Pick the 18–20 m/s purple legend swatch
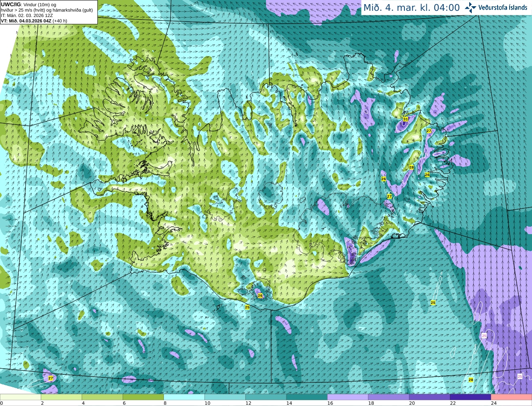The width and height of the screenshot is (532, 406). tap(389, 397)
